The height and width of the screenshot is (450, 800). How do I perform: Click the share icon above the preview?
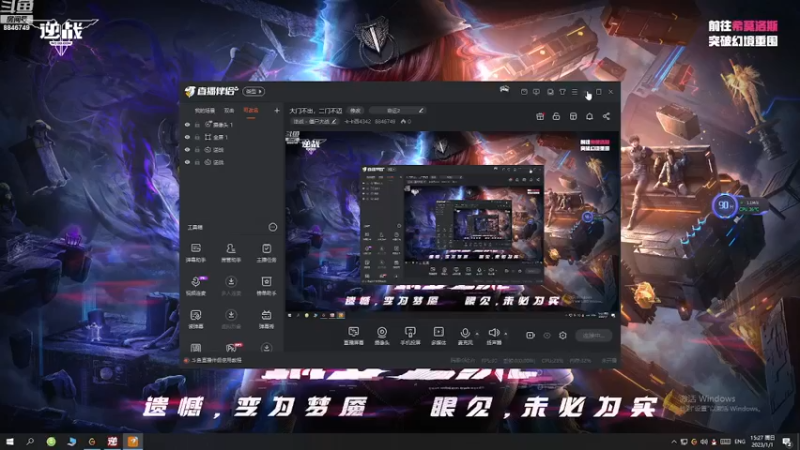[x=606, y=116]
